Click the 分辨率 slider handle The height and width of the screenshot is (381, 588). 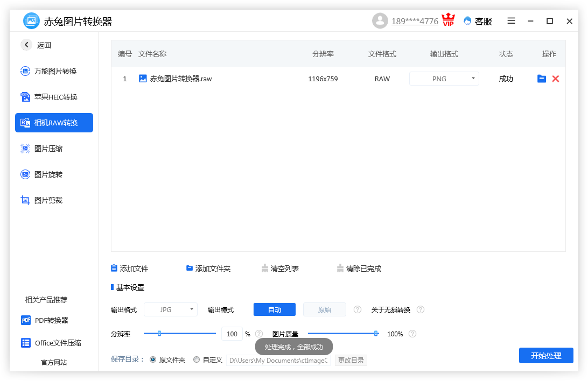click(x=159, y=334)
